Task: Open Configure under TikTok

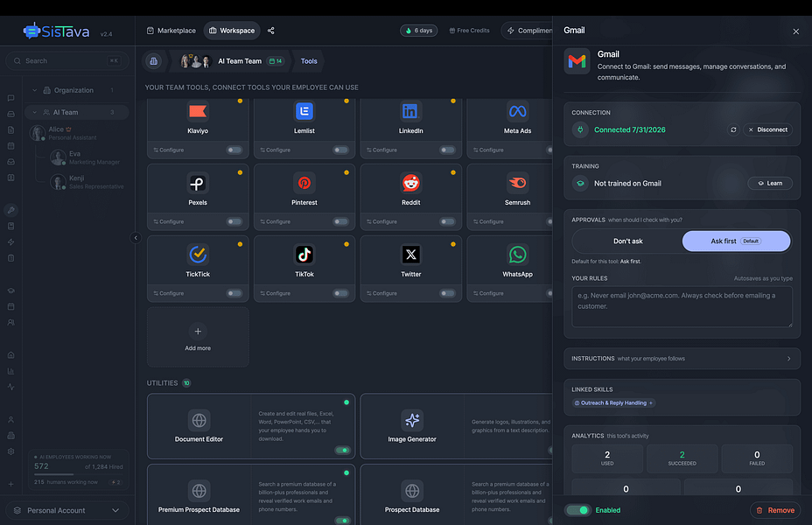Action: 276,293
